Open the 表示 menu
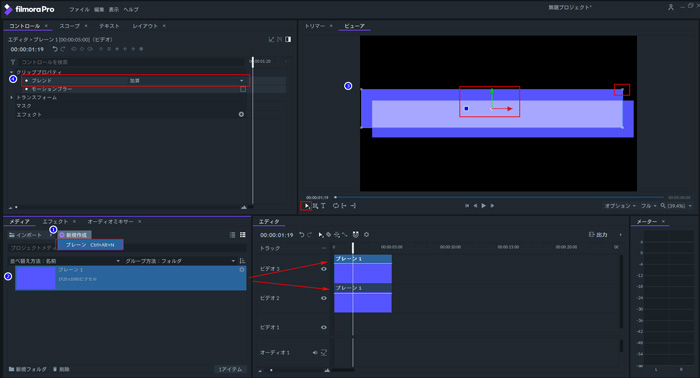700x378 pixels. (114, 9)
